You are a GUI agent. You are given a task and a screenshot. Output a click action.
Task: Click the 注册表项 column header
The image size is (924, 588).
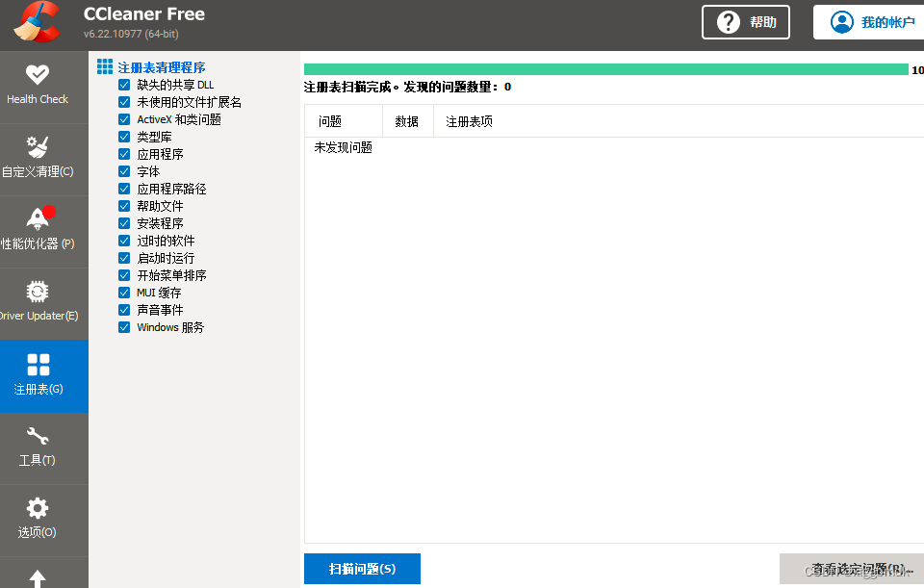coord(679,121)
